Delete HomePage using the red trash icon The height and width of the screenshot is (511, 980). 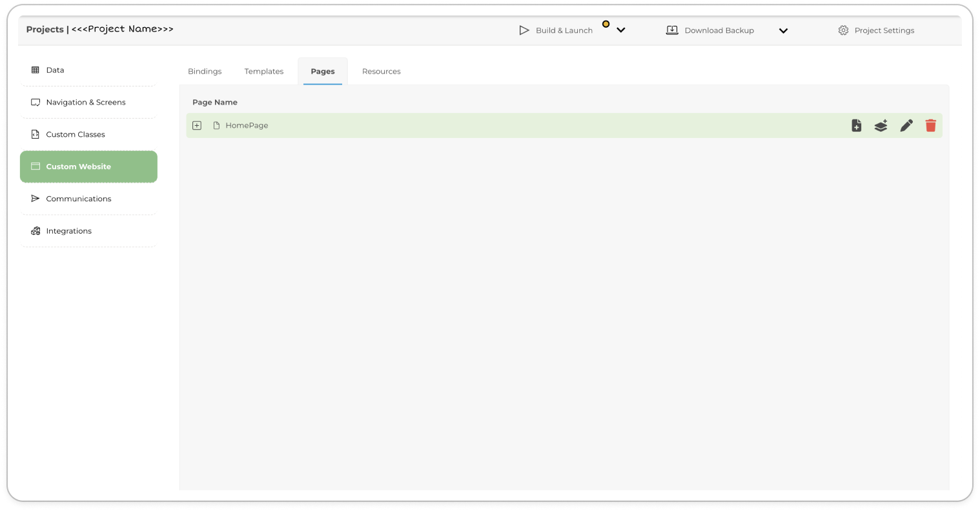(x=930, y=126)
